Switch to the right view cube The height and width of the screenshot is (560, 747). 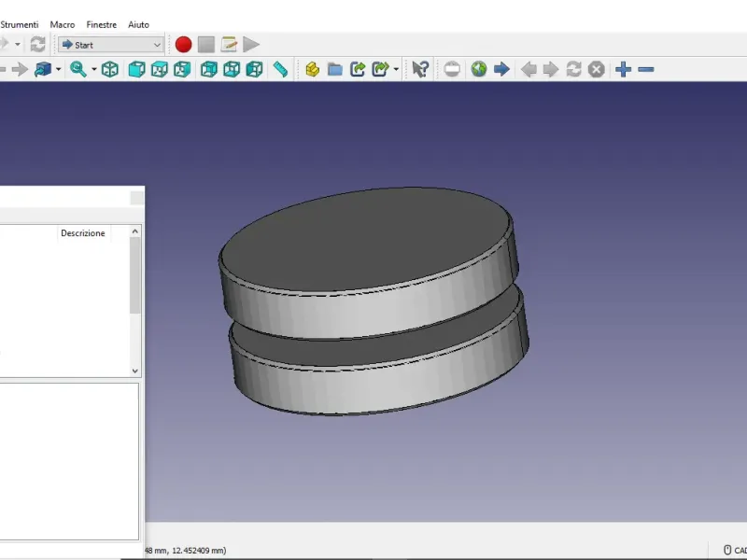[182, 69]
